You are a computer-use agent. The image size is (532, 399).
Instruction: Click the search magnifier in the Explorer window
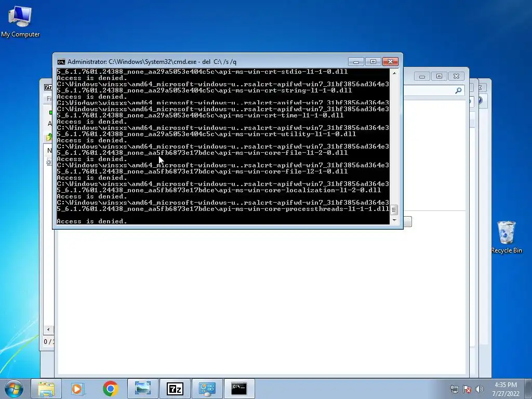pos(458,90)
